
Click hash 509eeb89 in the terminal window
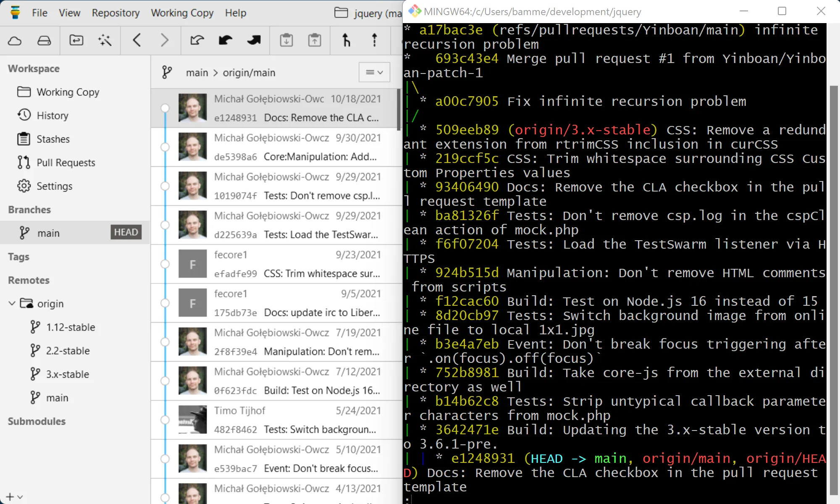click(467, 130)
